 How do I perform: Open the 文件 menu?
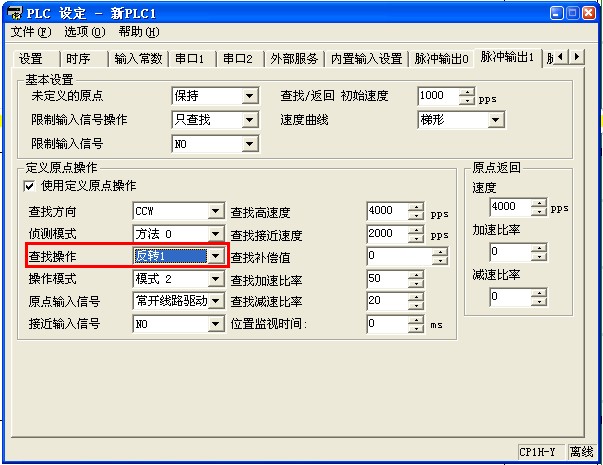click(x=30, y=32)
